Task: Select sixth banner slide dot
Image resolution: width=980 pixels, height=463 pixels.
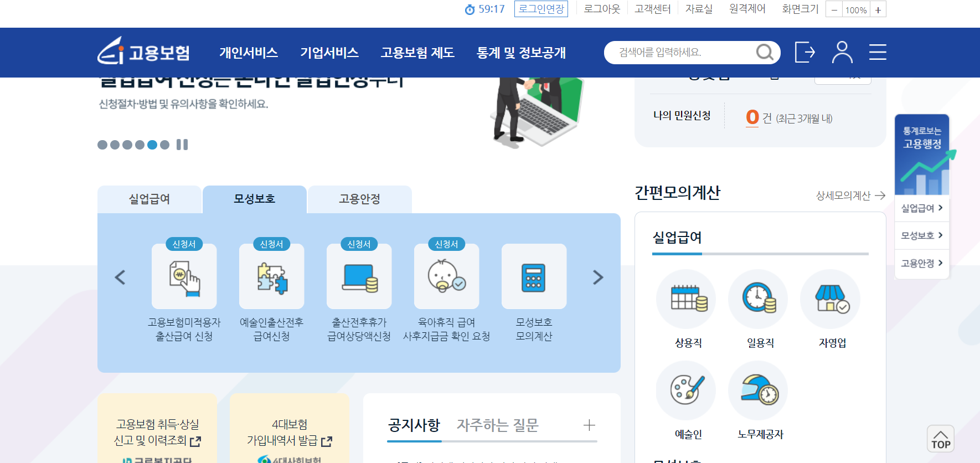Action: pyautogui.click(x=164, y=145)
